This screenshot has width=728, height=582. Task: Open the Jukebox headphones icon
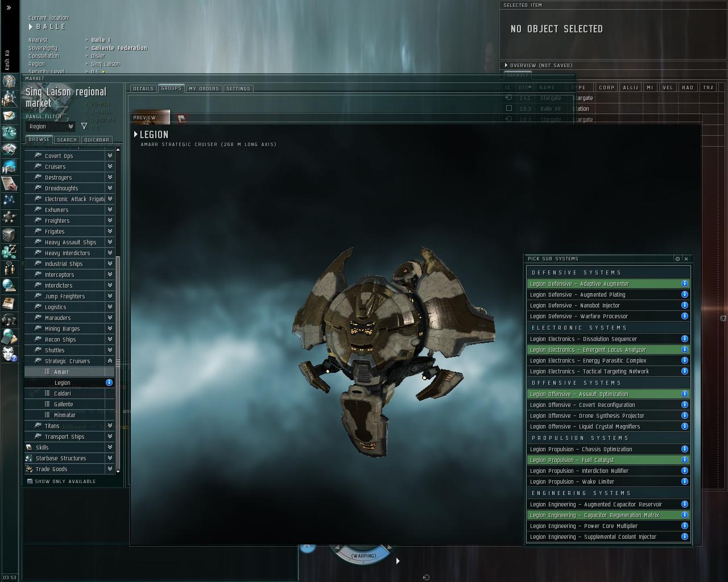[9, 319]
